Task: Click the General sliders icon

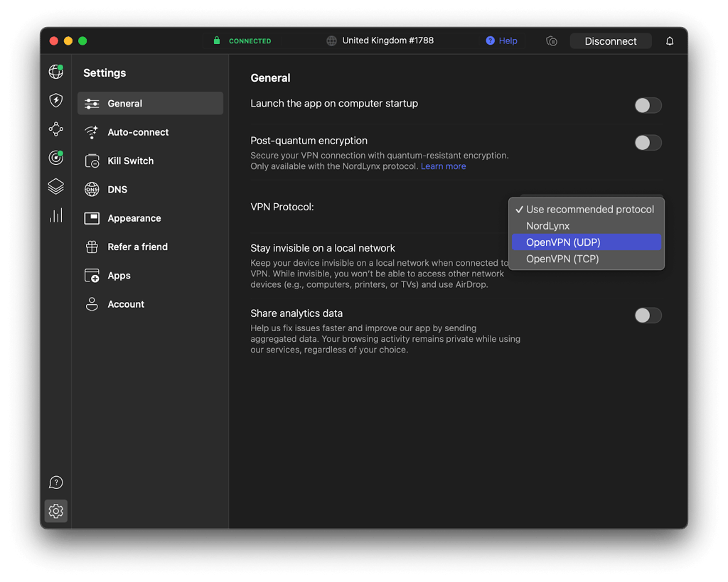Action: pyautogui.click(x=92, y=104)
